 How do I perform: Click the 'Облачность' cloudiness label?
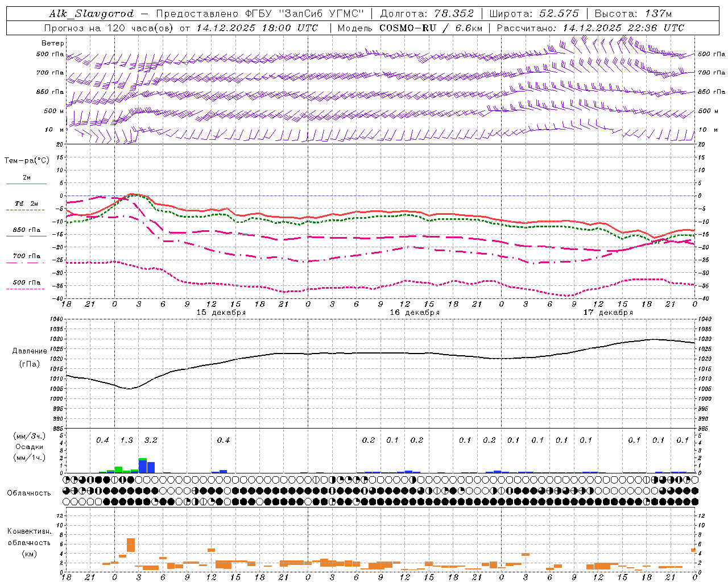point(29,493)
